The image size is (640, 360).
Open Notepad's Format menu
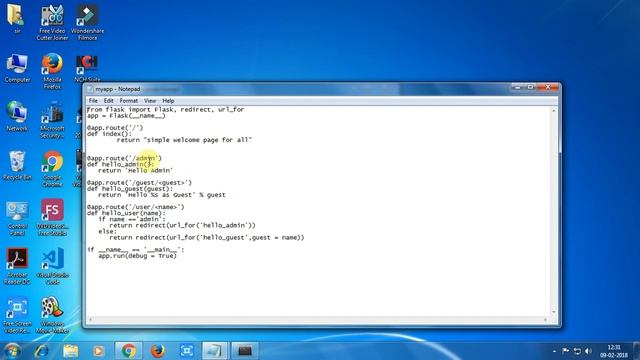click(129, 101)
